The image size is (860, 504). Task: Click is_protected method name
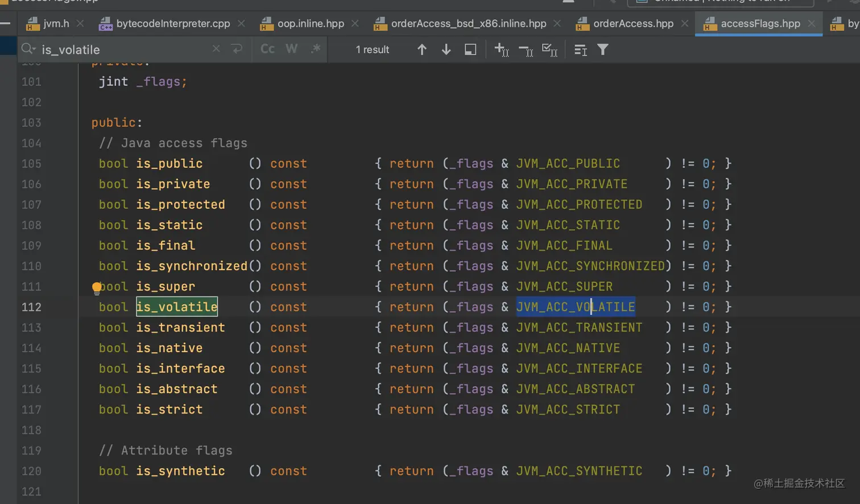[x=181, y=204]
